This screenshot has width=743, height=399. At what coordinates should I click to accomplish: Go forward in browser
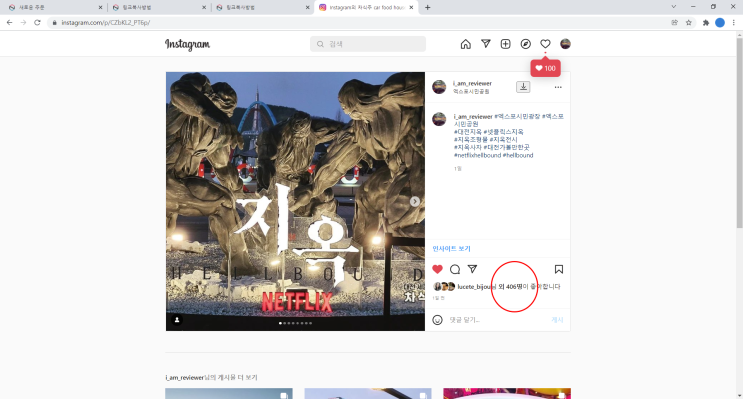coord(23,22)
